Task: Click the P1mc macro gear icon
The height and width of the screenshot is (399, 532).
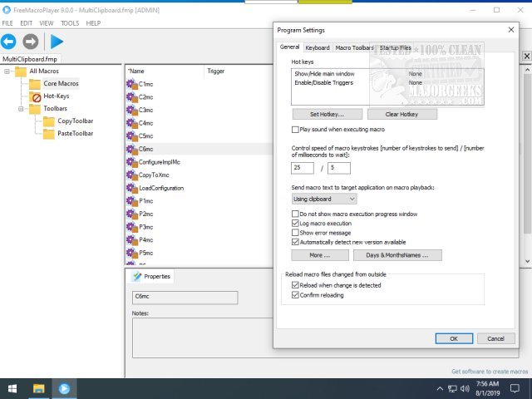Action: click(x=131, y=201)
